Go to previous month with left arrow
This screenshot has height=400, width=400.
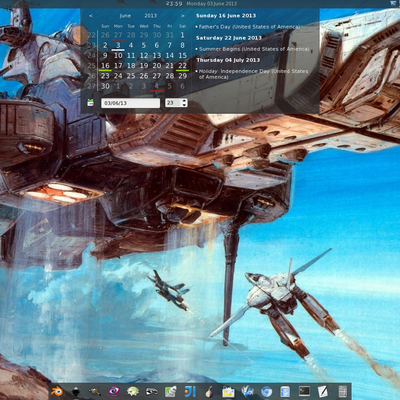(91, 16)
